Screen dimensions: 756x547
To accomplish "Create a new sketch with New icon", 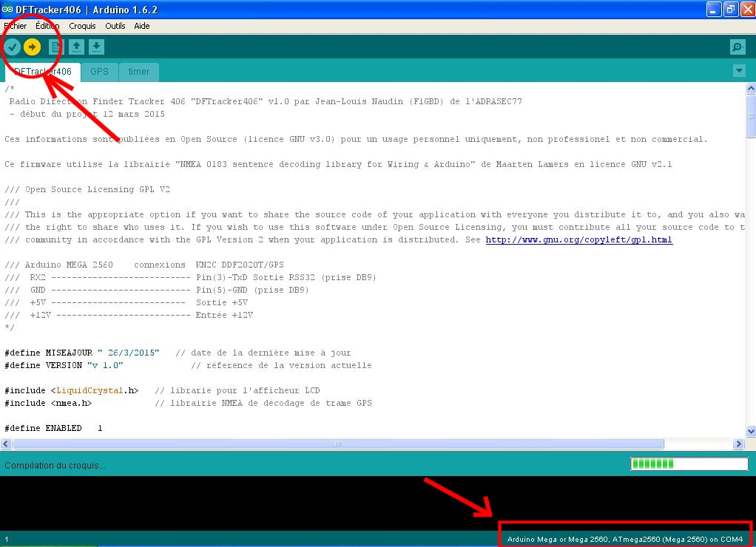I will coord(56,47).
